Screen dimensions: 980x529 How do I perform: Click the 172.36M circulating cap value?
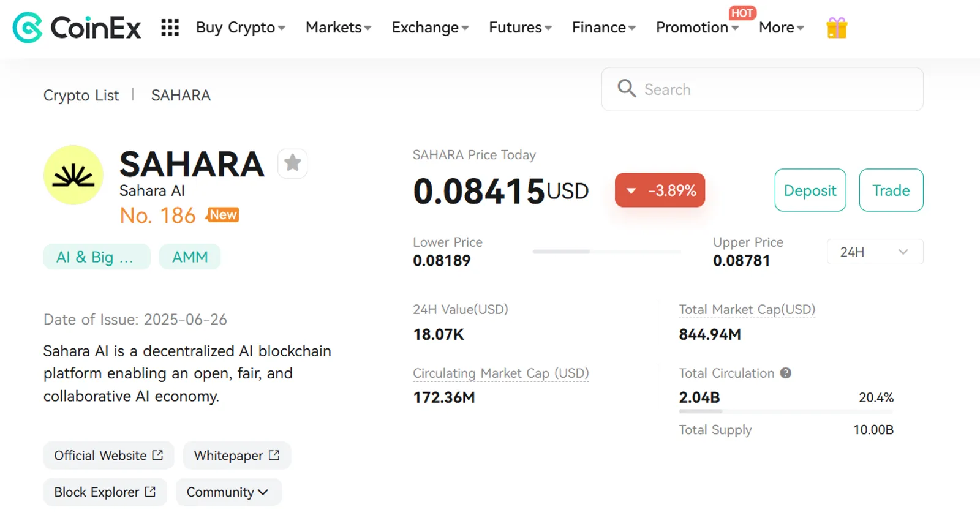pos(444,398)
